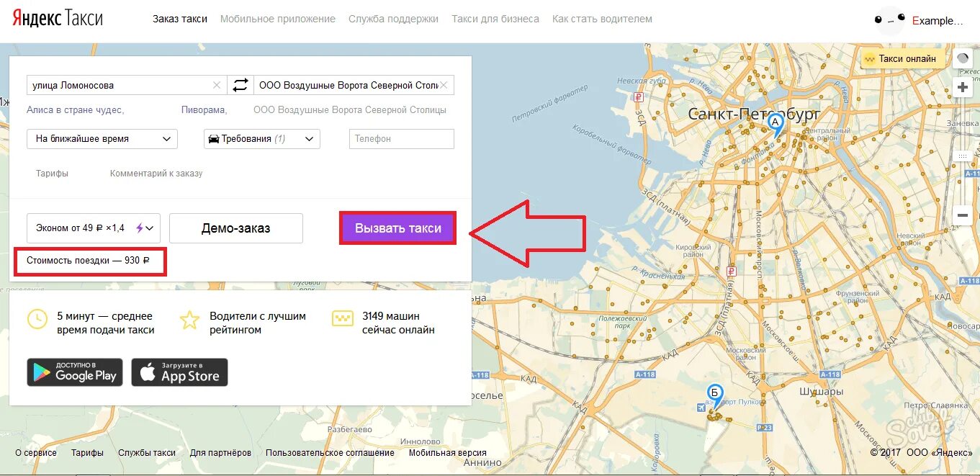980x476 pixels.
Task: Click 3149 машин сейчас онлайн text
Action: click(398, 323)
